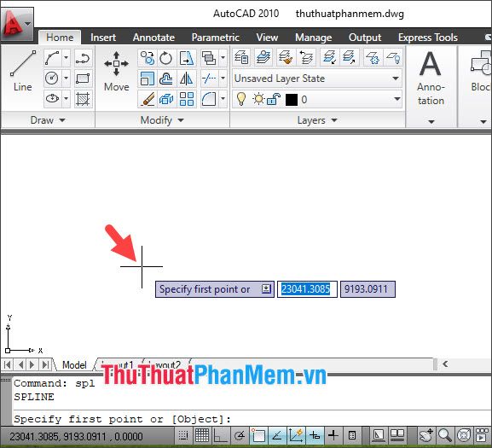Toggle layer 0 freeze sun icon
The width and height of the screenshot is (492, 448).
[x=259, y=100]
